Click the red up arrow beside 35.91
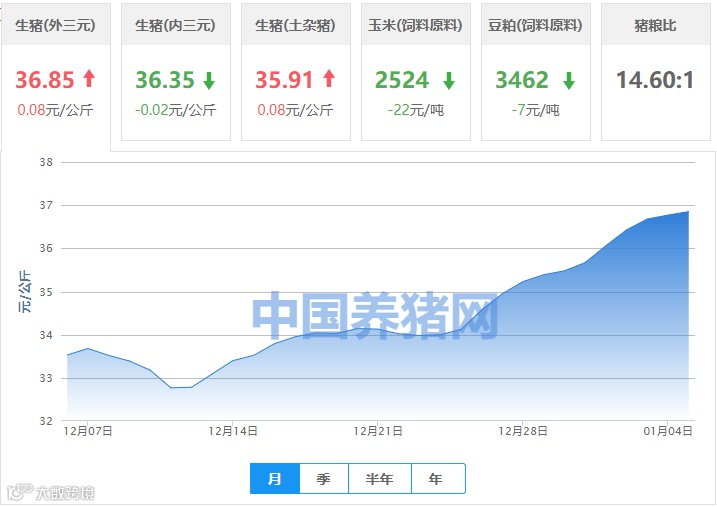The width and height of the screenshot is (717, 507). [329, 78]
